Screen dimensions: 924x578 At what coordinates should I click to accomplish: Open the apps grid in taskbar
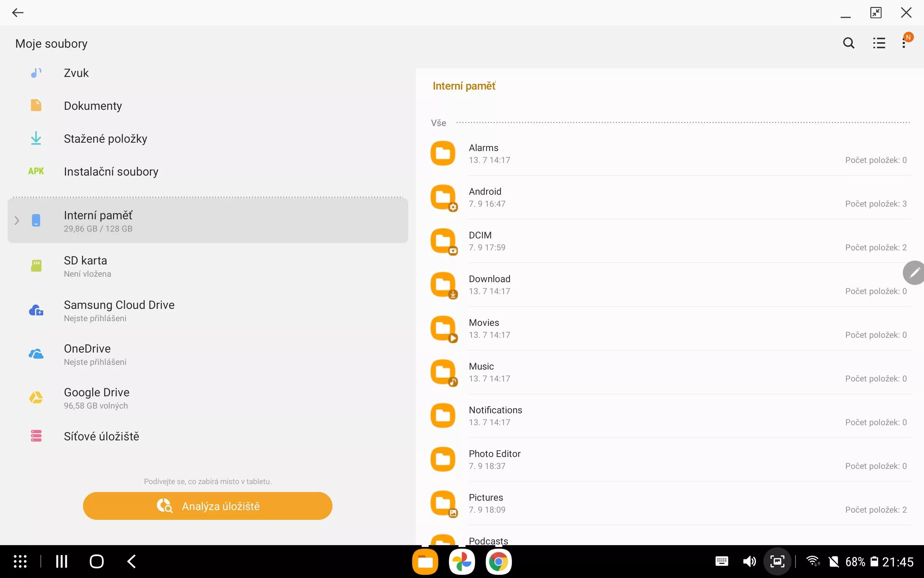click(20, 561)
